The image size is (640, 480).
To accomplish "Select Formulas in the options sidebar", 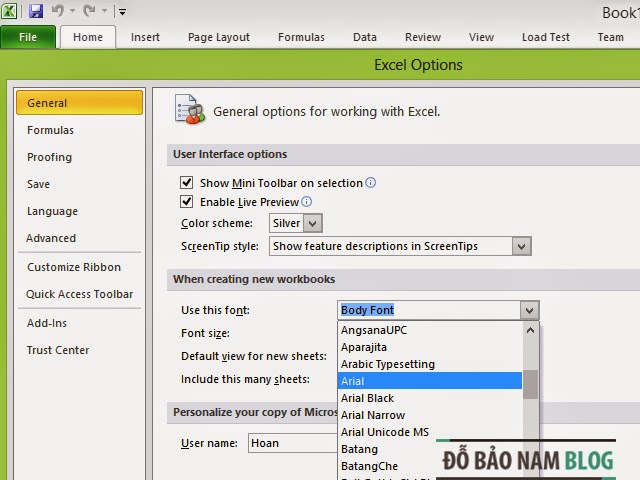I will coord(80,130).
